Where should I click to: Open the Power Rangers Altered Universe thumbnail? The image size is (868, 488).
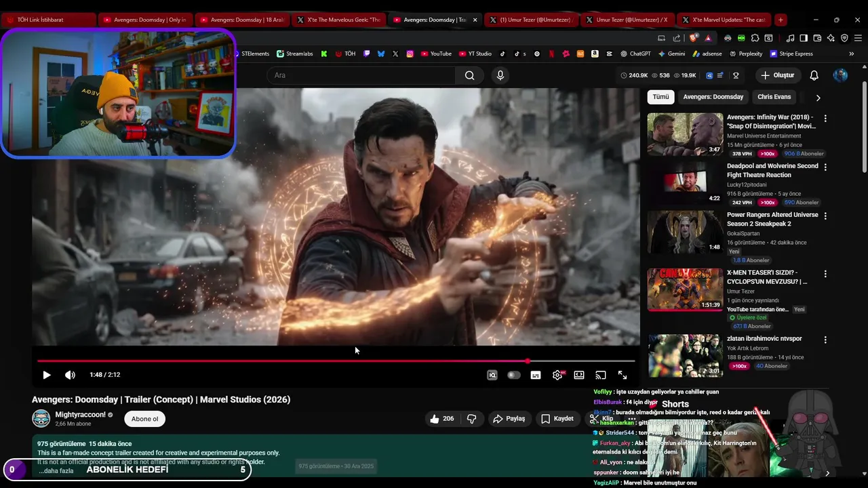[x=685, y=232]
